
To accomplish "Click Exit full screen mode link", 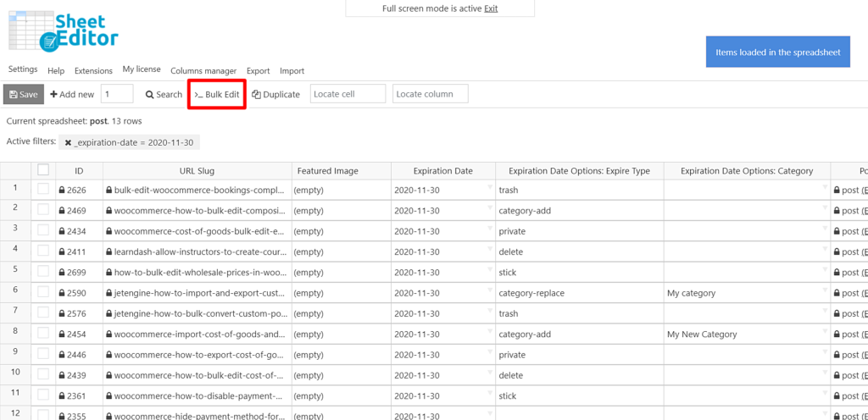I will click(491, 8).
